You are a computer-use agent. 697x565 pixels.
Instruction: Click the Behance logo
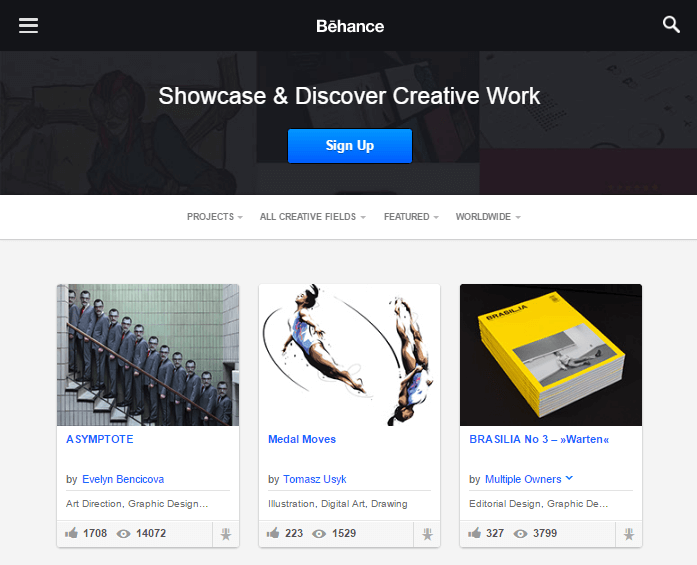tap(350, 26)
